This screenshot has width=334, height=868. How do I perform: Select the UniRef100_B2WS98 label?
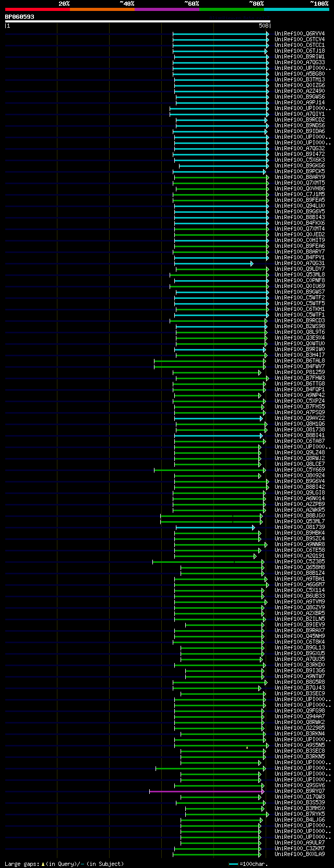(300, 327)
